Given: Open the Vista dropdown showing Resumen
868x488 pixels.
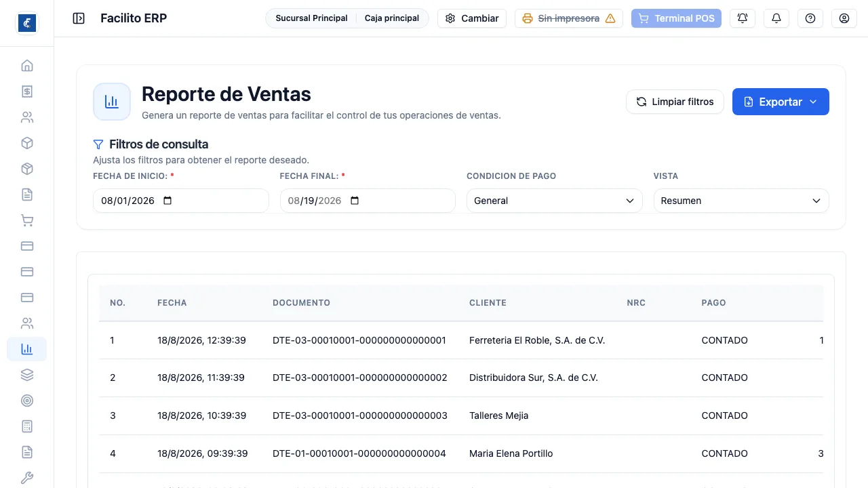Looking at the screenshot, I should click(741, 201).
